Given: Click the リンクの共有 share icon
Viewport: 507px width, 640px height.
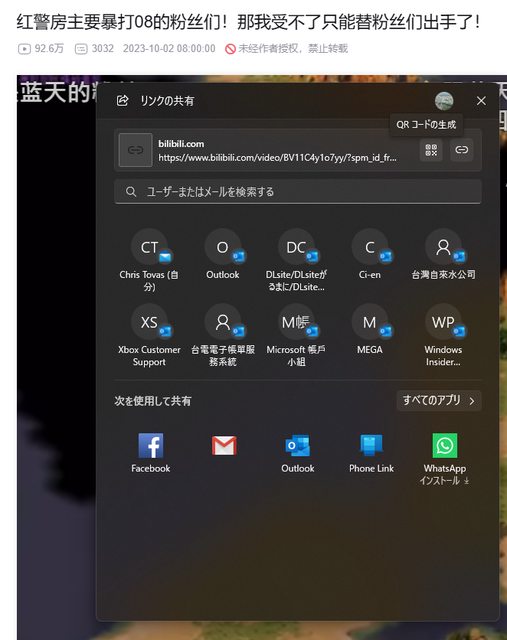Looking at the screenshot, I should pyautogui.click(x=122, y=100).
